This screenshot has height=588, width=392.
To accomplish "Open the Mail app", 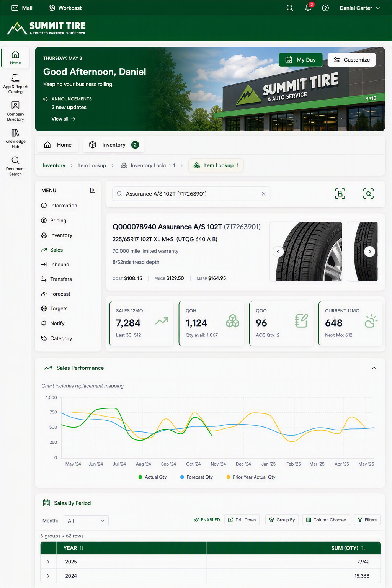I will click(22, 8).
